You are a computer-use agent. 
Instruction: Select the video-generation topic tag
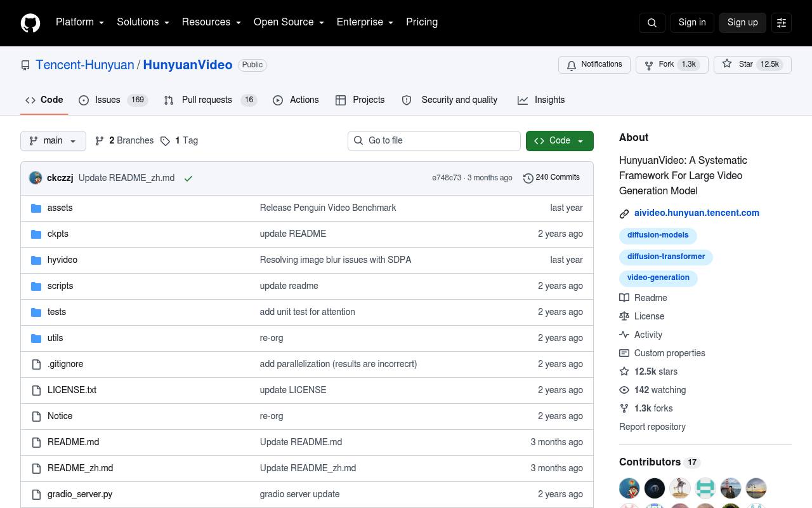pyautogui.click(x=658, y=278)
